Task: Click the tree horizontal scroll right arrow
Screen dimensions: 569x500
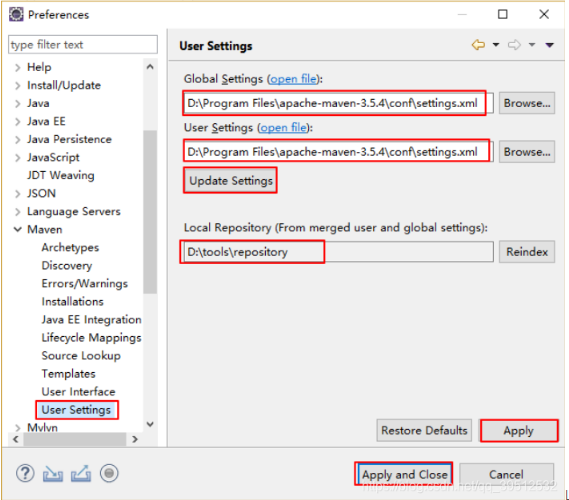Action: [135, 439]
